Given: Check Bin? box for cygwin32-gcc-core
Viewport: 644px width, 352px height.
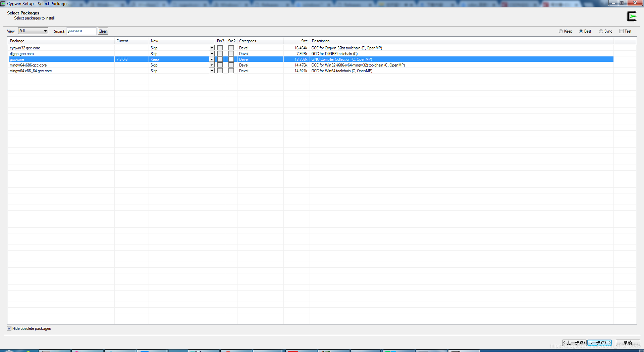Looking at the screenshot, I should point(220,48).
